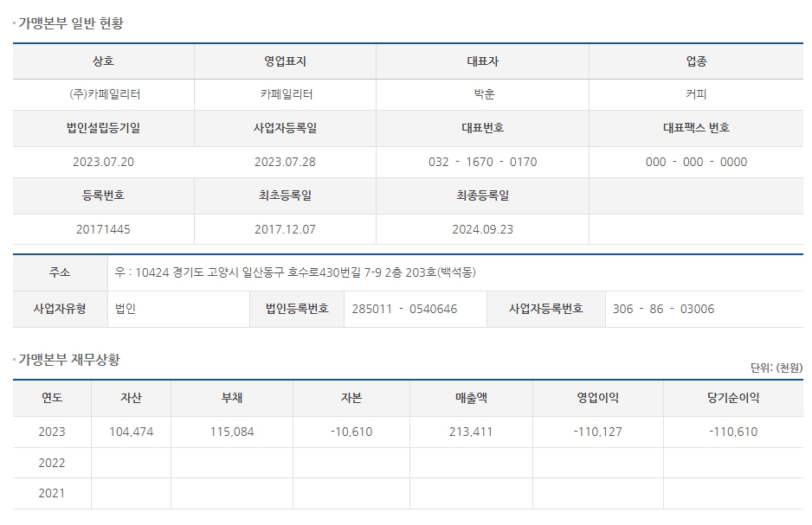Click the 영업이익 column header
This screenshot has height=525, width=812.
tap(598, 398)
